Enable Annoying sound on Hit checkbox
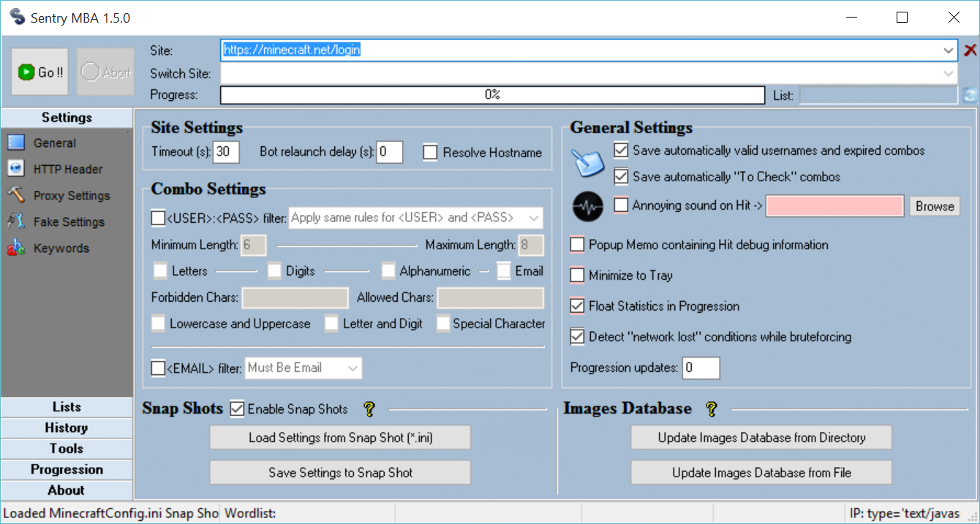The height and width of the screenshot is (524, 980). (x=621, y=205)
